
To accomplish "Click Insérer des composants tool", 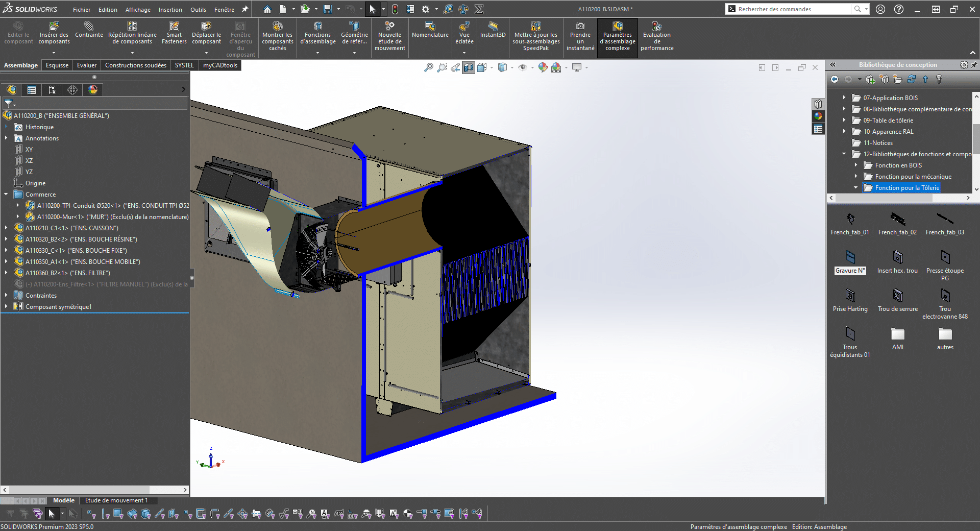I will (54, 33).
